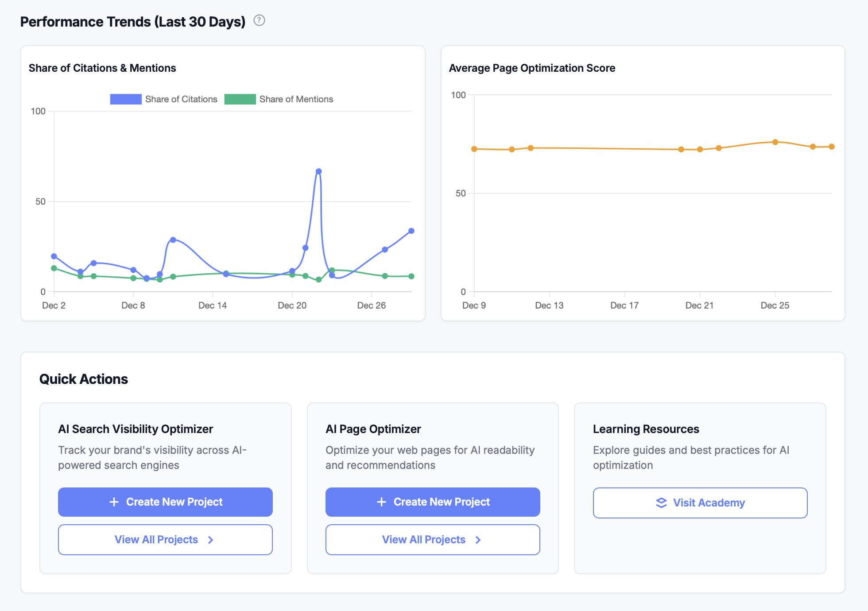Open Visit Academy in Learning Resources

click(700, 503)
